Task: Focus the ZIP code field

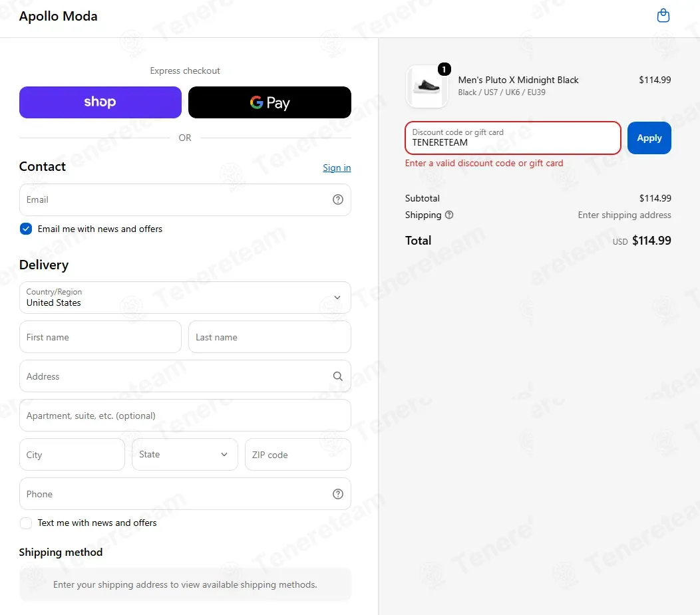Action: pos(298,455)
